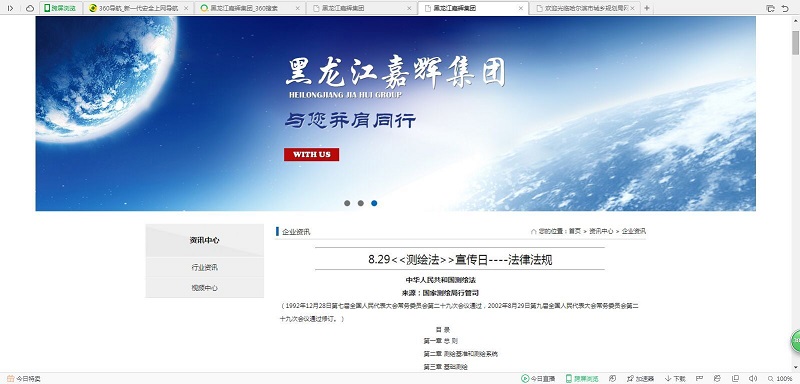The width and height of the screenshot is (800, 384).
Task: Click the vertical page scrollbar thumb
Action: point(795,42)
